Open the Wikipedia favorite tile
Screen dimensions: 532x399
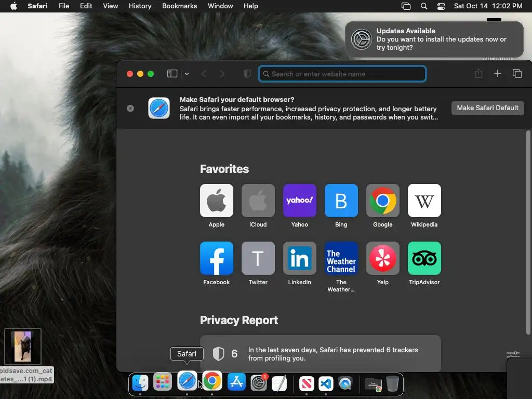(x=424, y=201)
